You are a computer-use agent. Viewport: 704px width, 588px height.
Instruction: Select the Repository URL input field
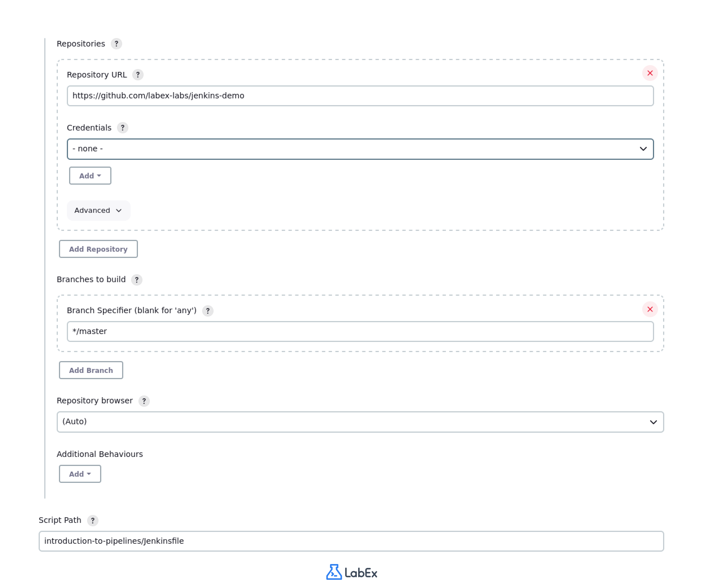[360, 96]
